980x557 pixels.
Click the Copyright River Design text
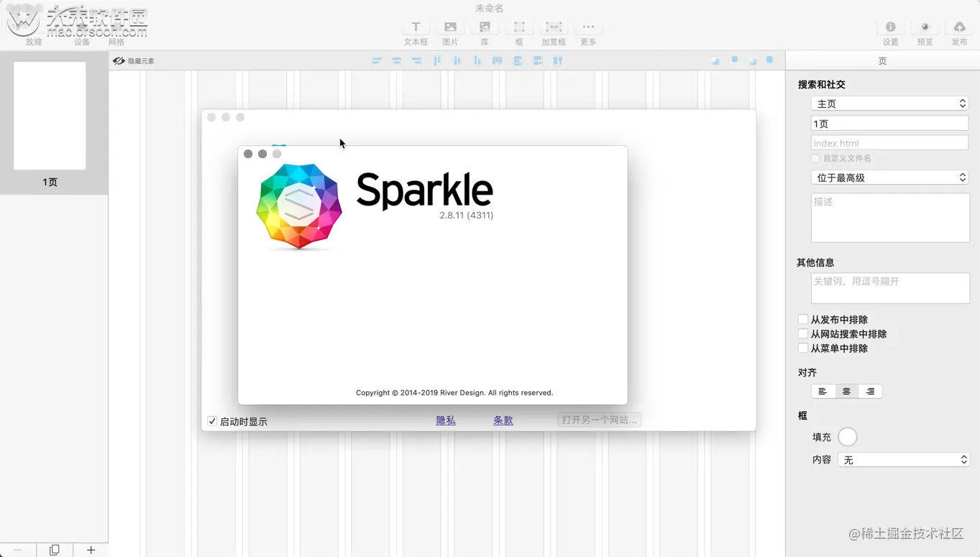[x=454, y=393]
